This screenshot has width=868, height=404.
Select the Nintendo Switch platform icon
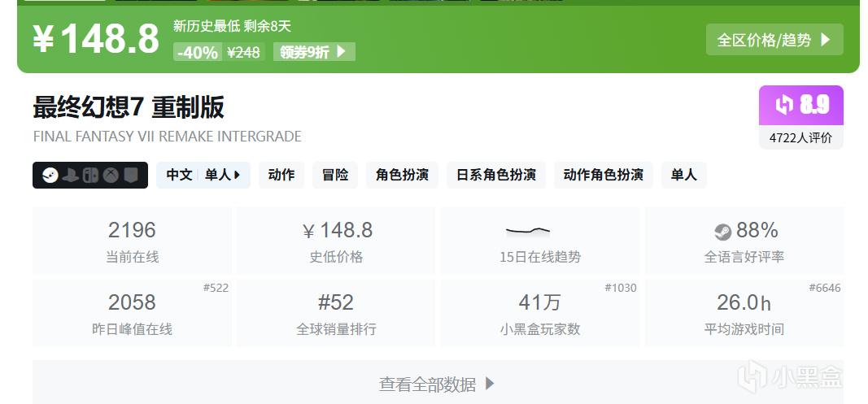point(90,176)
